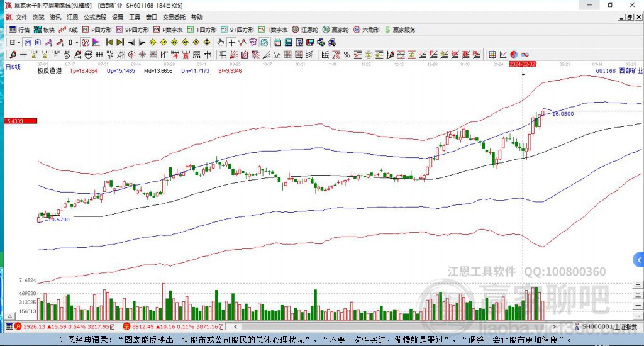The image size is (644, 346).
Task: Select the round 金 circle icon
Action: pyautogui.click(x=369, y=54)
